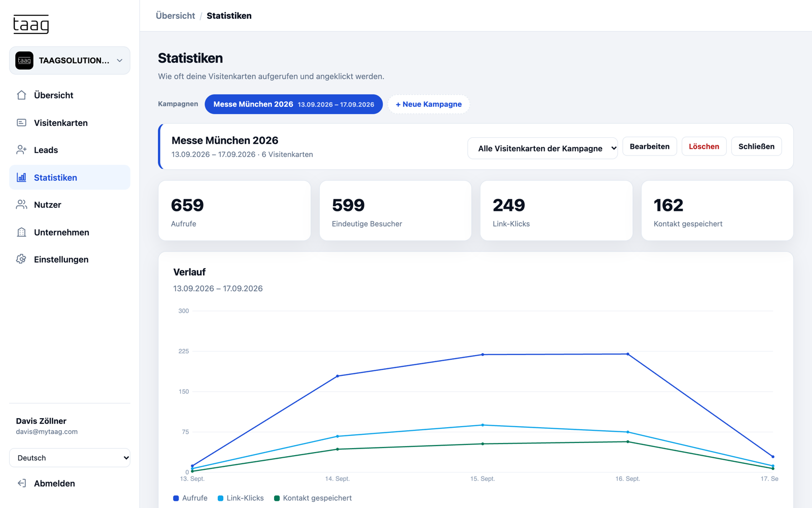Click the Bearbeiten button

point(650,146)
